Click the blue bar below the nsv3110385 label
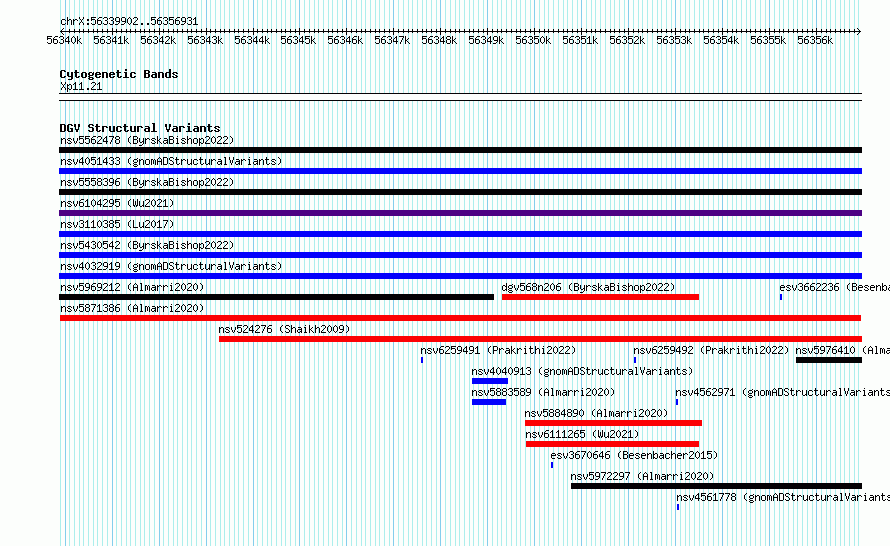The image size is (890, 546). pos(460,234)
